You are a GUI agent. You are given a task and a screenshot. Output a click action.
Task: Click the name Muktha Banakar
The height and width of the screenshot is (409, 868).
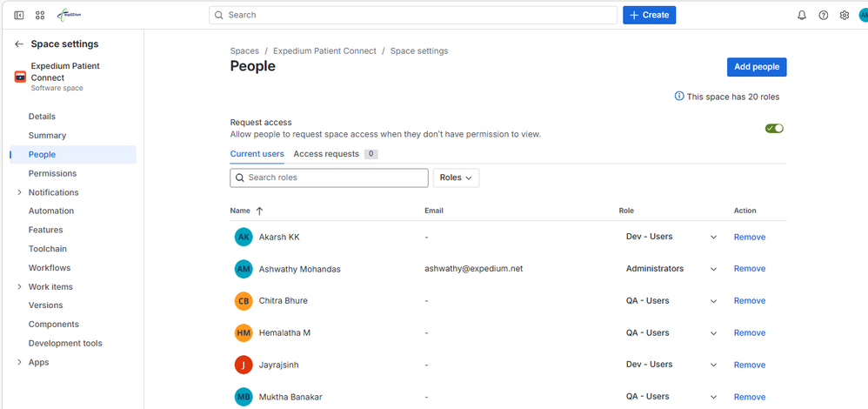(290, 398)
